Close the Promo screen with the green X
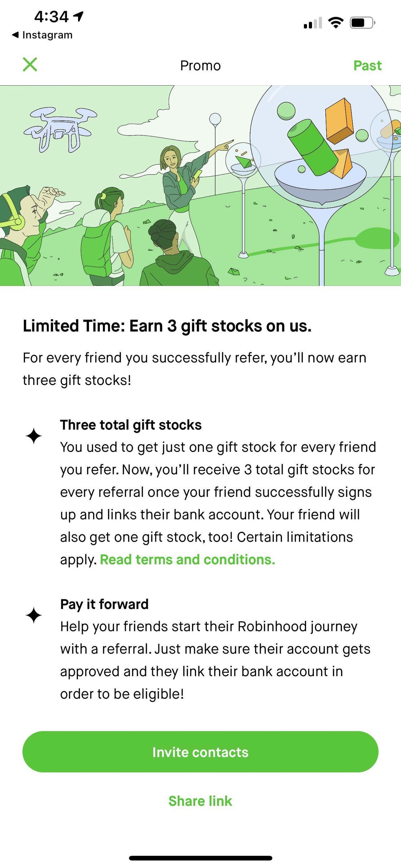Image resolution: width=401 pixels, height=868 pixels. pyautogui.click(x=30, y=64)
